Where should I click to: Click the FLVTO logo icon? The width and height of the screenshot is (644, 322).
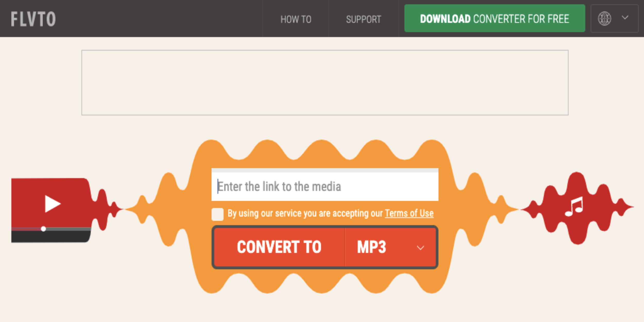34,19
